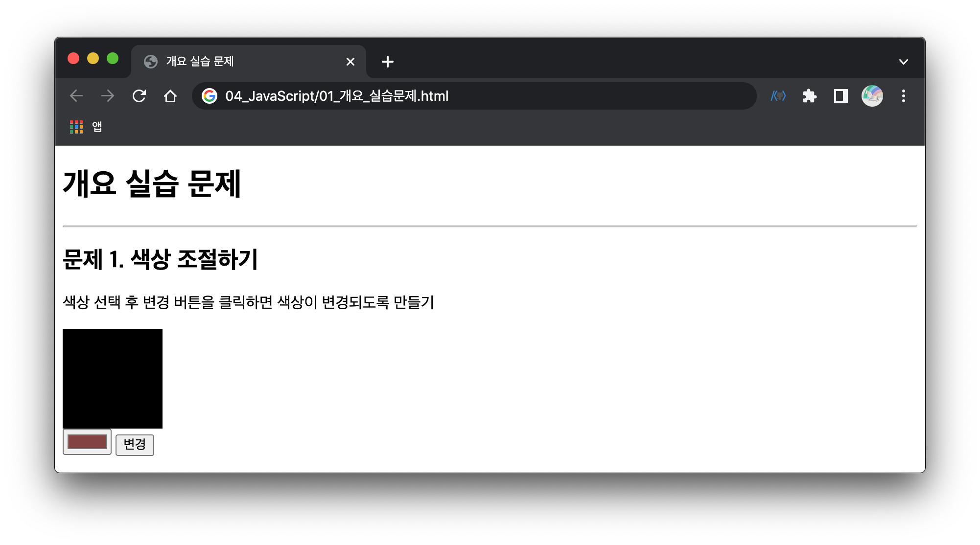Viewport: 980px width, 545px height.
Task: Click the browser forward arrow
Action: point(108,96)
